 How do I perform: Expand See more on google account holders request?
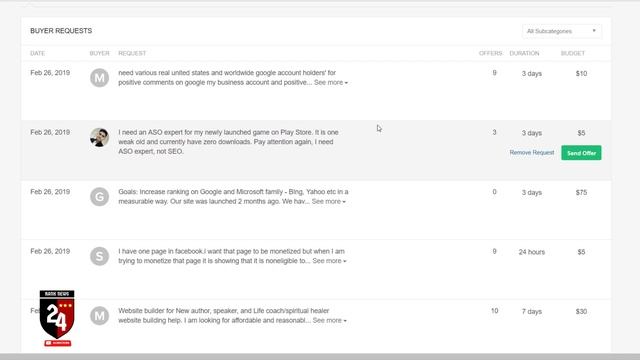331,82
